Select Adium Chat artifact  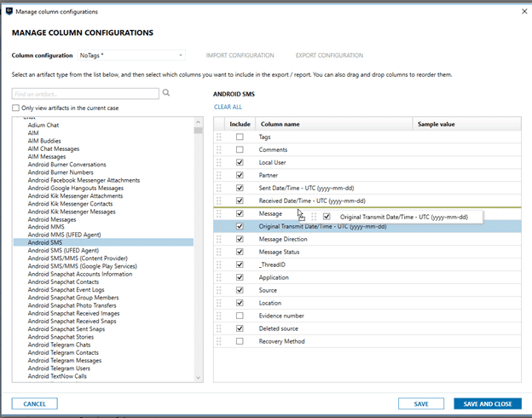[43, 125]
